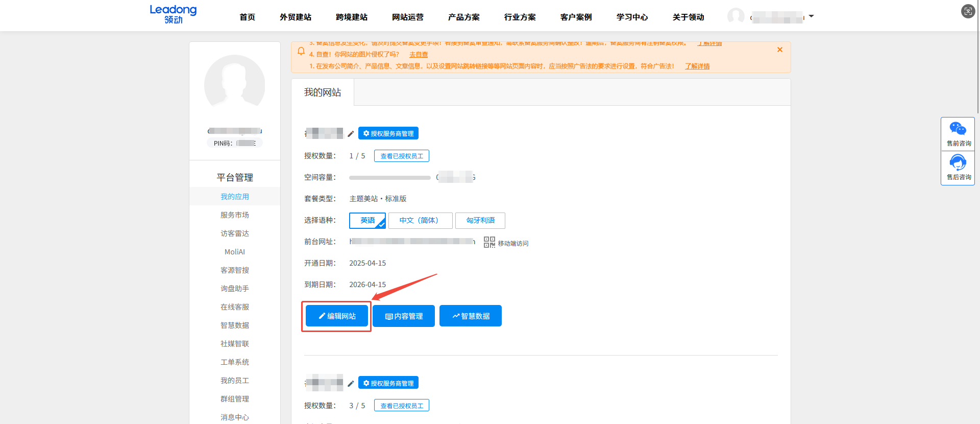Click the 去自查 link in banner
This screenshot has height=424, width=980.
[419, 55]
